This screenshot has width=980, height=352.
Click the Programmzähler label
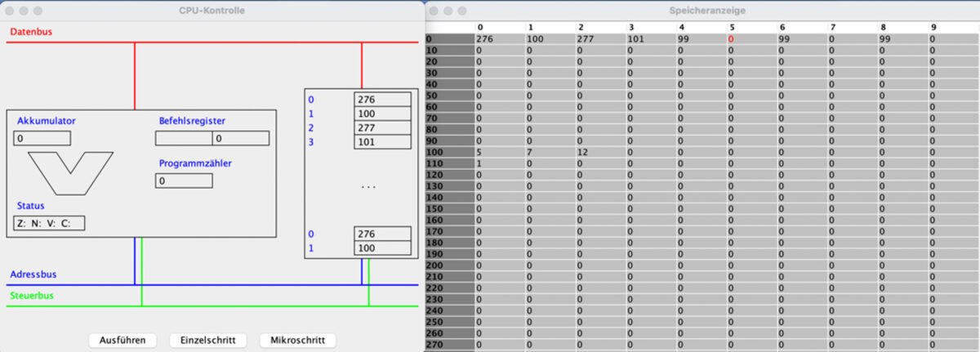[194, 163]
